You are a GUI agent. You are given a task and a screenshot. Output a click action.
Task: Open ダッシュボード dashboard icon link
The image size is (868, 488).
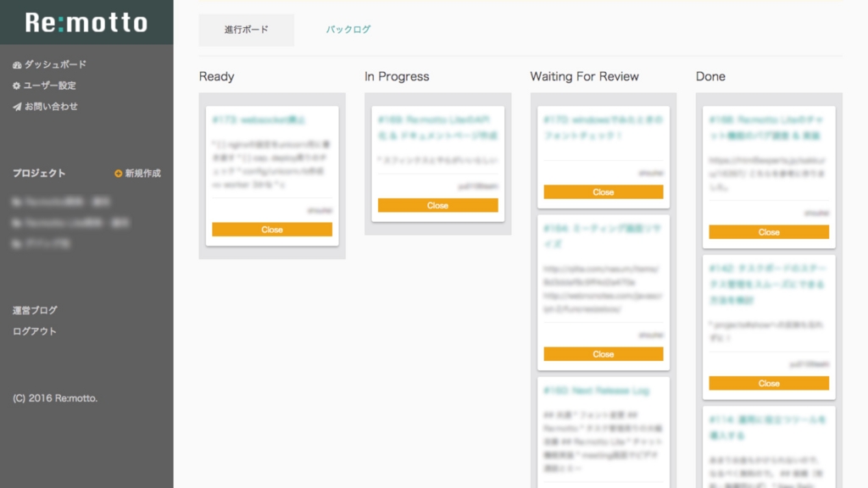pos(17,64)
